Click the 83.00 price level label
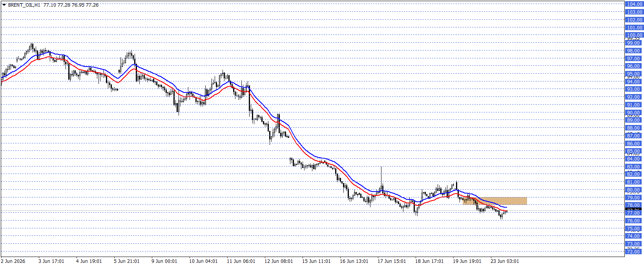This screenshot has width=644, height=266. click(634, 166)
